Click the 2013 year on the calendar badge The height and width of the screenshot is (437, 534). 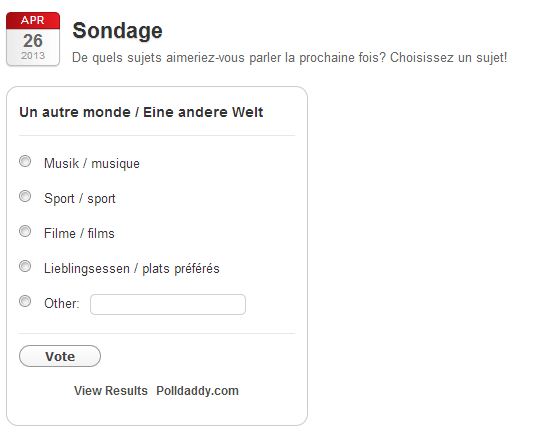pyautogui.click(x=33, y=56)
